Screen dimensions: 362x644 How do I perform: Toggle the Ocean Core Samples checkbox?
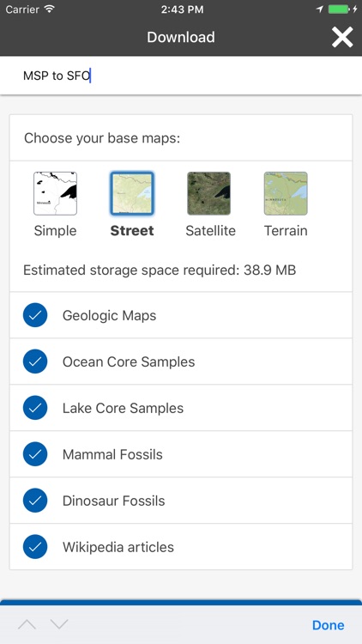pyautogui.click(x=35, y=361)
